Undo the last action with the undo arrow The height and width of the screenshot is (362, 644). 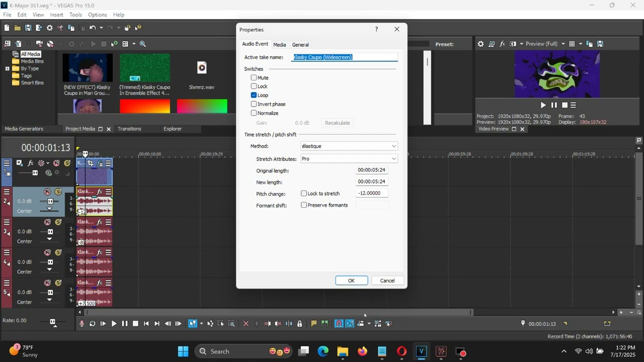tap(93, 28)
